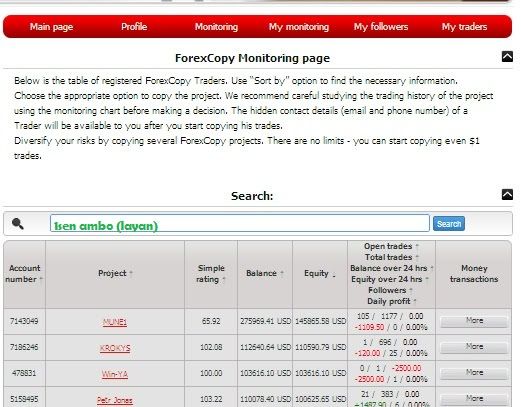521x407 pixels.
Task: Sort by Daily profit
Action: click(392, 301)
